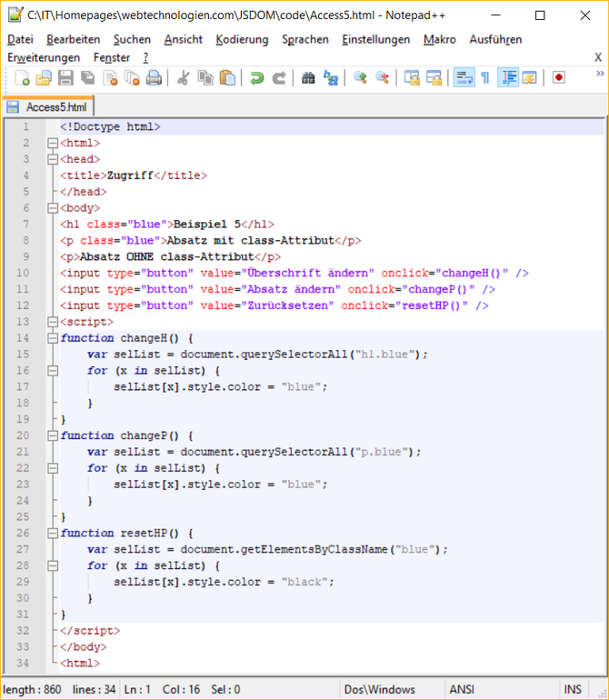Open Find with the binoculars icon
Image resolution: width=609 pixels, height=700 pixels.
coord(308,78)
